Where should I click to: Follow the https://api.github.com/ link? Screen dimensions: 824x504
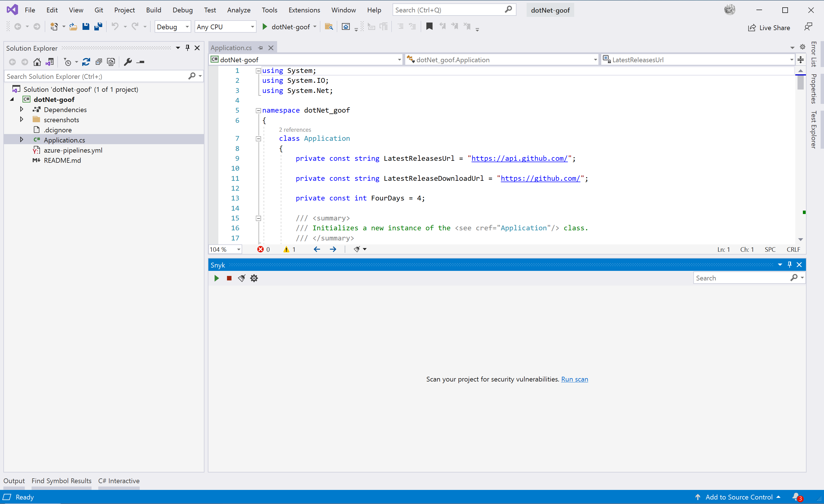519,158
